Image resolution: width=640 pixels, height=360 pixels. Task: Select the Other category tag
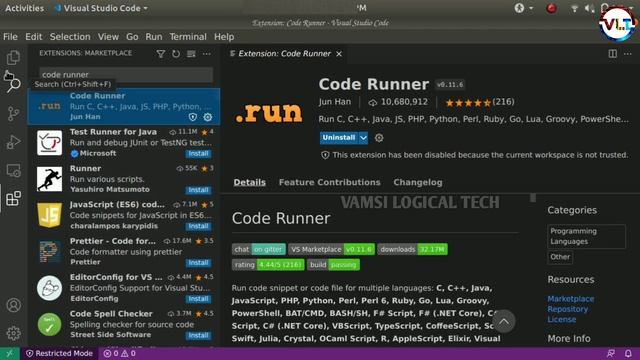point(560,257)
